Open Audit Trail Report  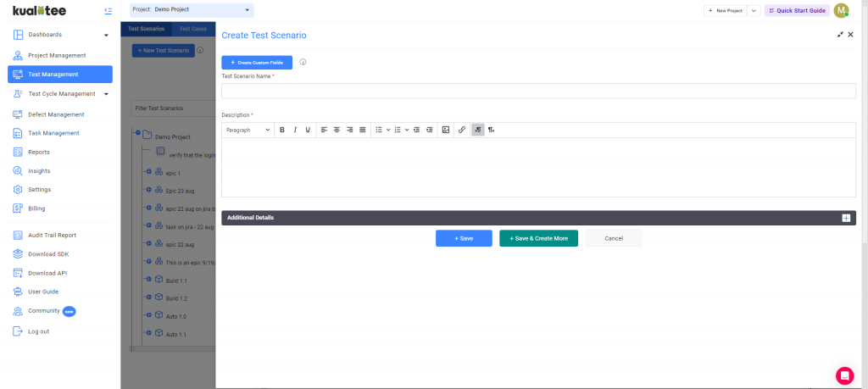coord(52,235)
